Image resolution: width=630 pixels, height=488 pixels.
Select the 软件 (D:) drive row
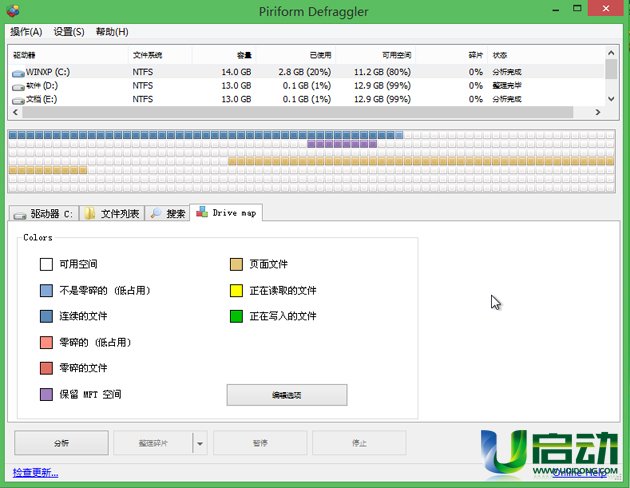pyautogui.click(x=307, y=86)
